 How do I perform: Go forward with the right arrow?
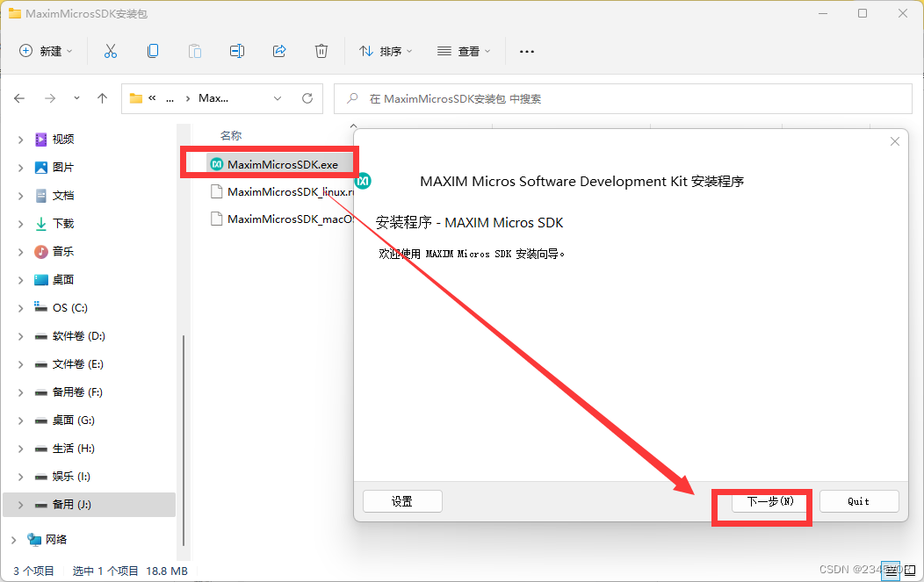point(50,98)
